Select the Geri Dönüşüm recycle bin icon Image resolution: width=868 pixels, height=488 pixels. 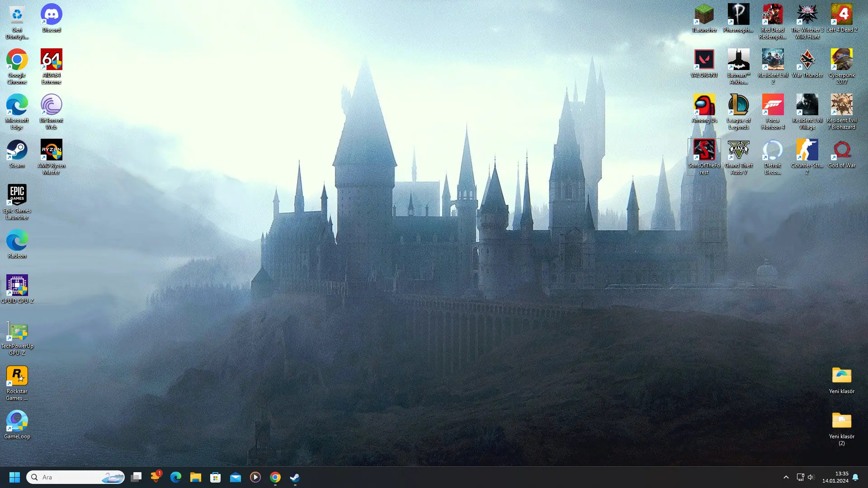coord(17,22)
